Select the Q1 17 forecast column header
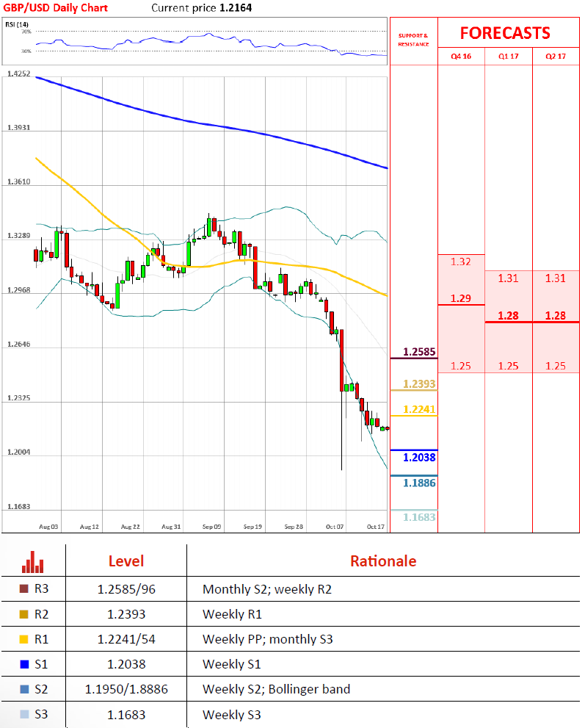Viewport: 585px width, 728px height. (509, 56)
